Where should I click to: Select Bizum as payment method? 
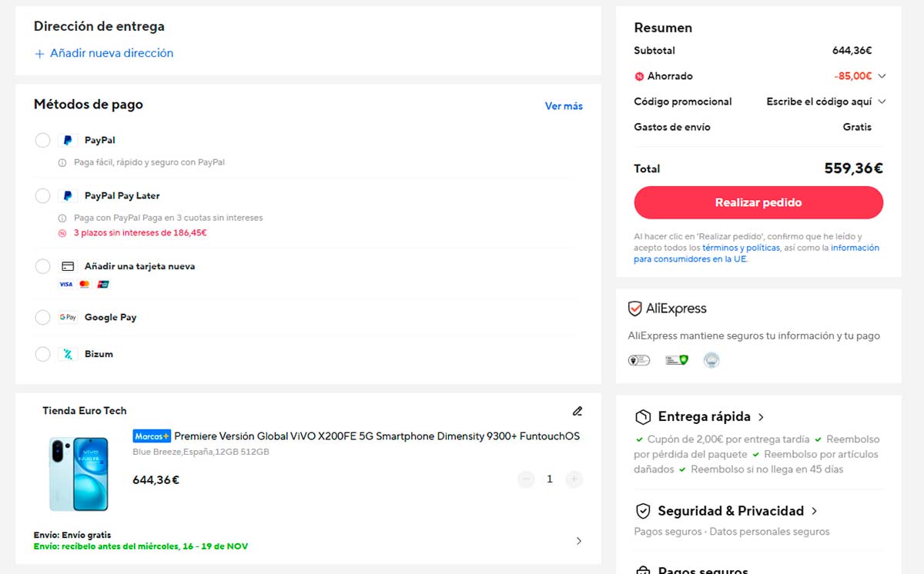tap(43, 354)
